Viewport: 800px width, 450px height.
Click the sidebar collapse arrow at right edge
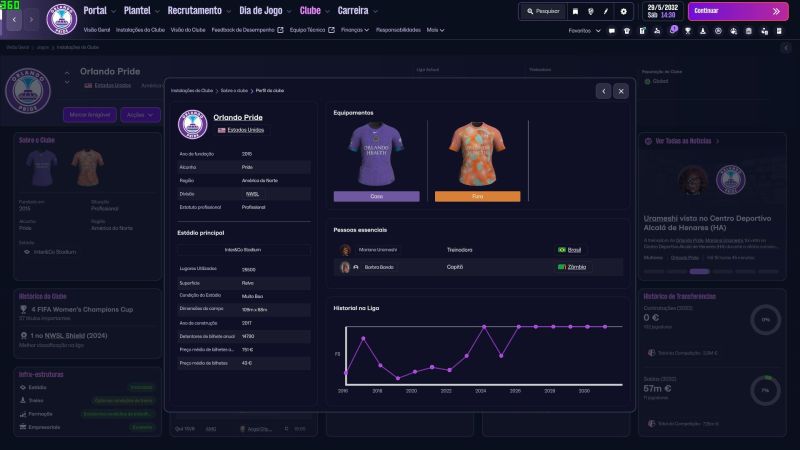786,48
